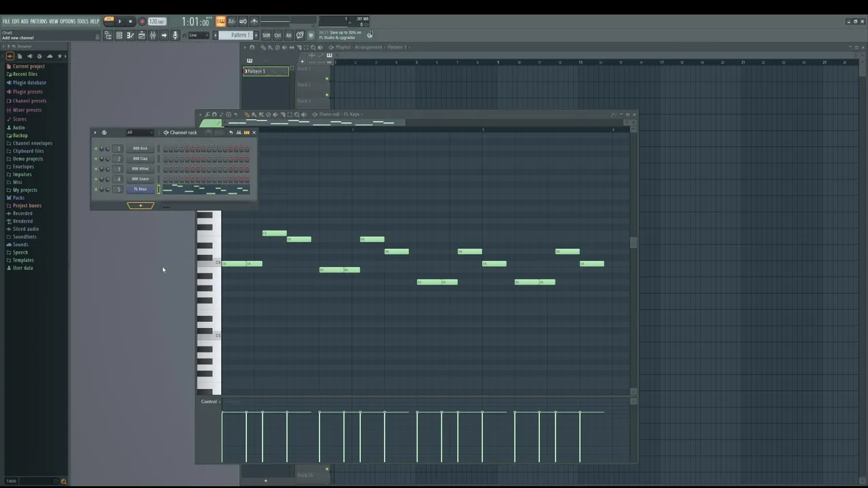Click shopping cart icon in top toolbar

click(310, 35)
